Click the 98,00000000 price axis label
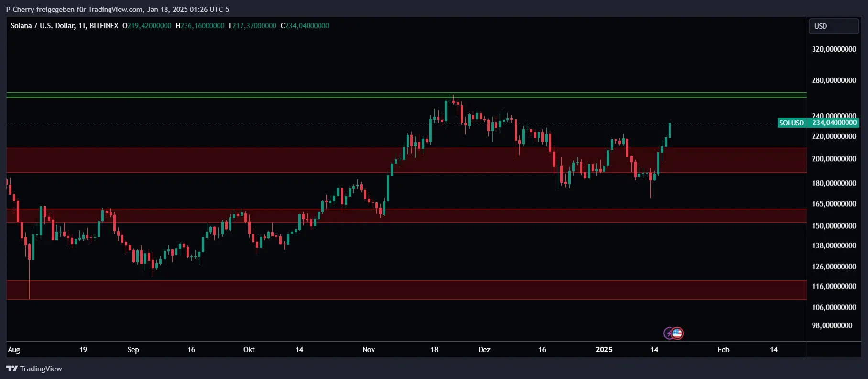This screenshot has width=868, height=379. [x=832, y=325]
